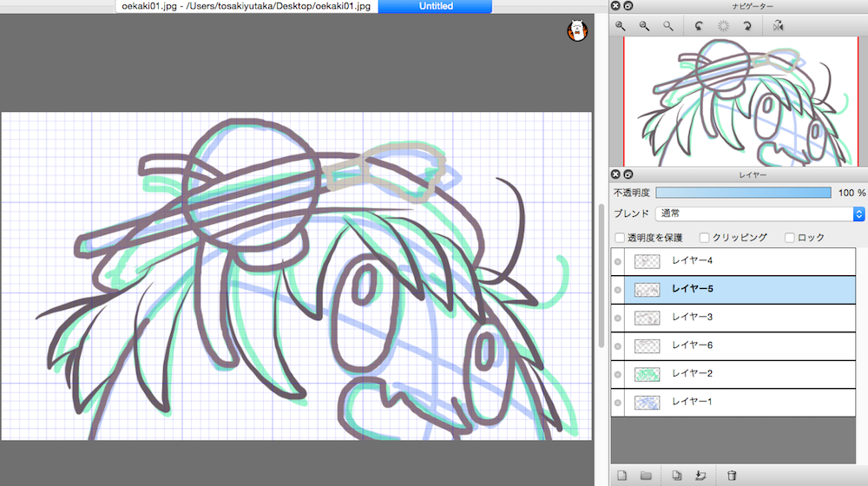Detach the Layer panel
This screenshot has height=486, width=868.
point(628,174)
